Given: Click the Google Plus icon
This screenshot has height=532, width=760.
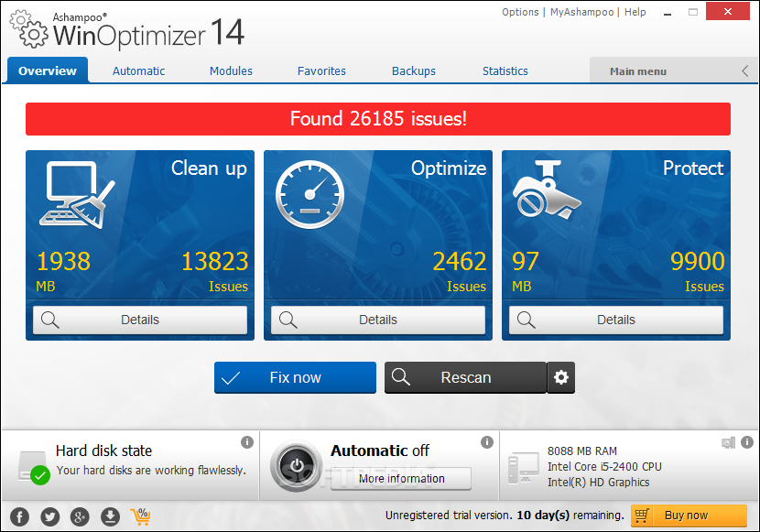Looking at the screenshot, I should pyautogui.click(x=80, y=517).
